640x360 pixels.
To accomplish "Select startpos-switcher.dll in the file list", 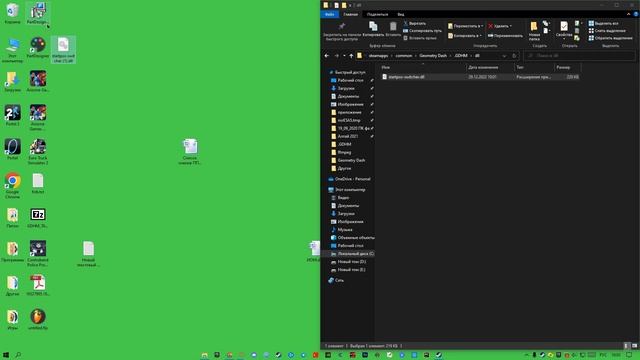I will 406,77.
